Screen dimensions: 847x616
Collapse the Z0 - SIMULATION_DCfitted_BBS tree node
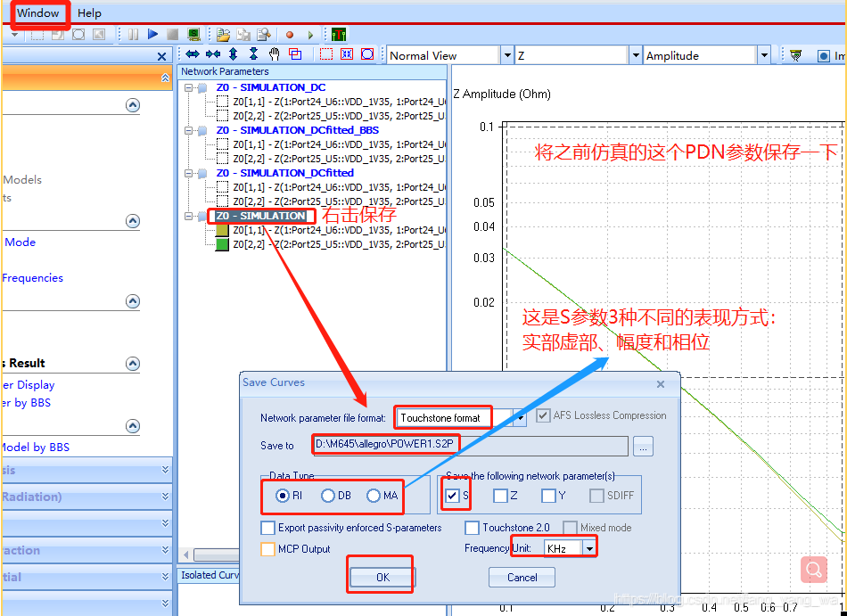[188, 130]
